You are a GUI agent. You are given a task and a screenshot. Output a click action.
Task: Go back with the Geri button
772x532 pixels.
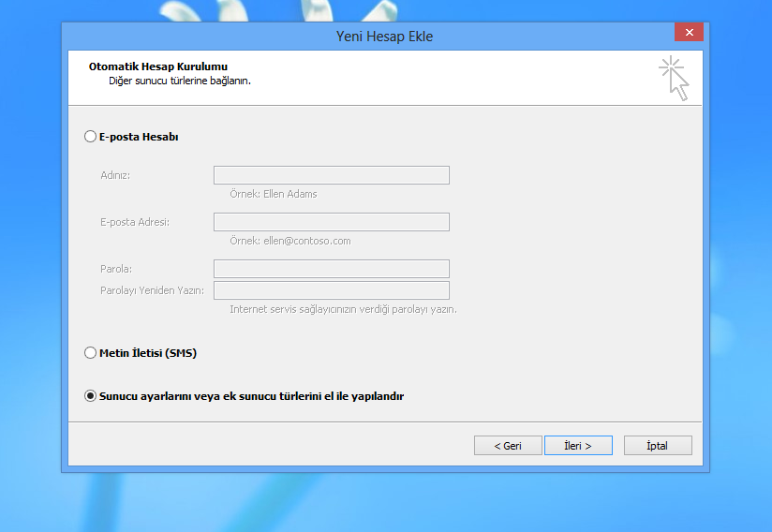click(x=508, y=446)
